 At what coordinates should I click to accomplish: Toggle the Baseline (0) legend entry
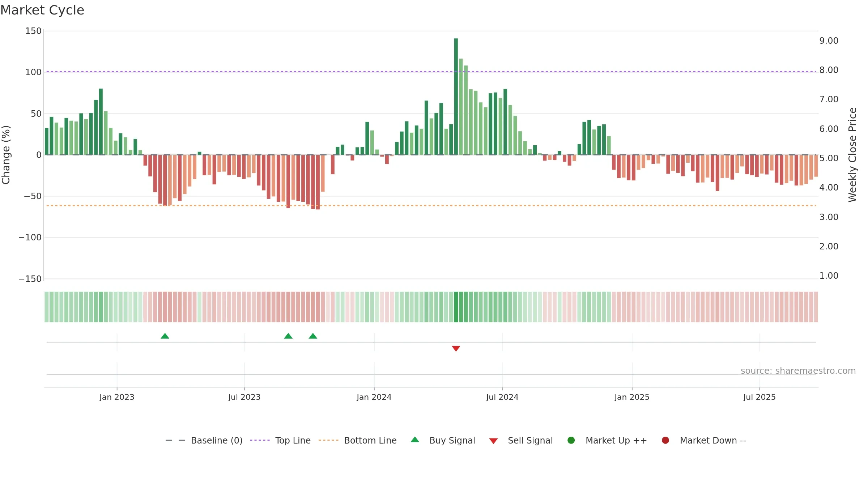[x=204, y=440]
